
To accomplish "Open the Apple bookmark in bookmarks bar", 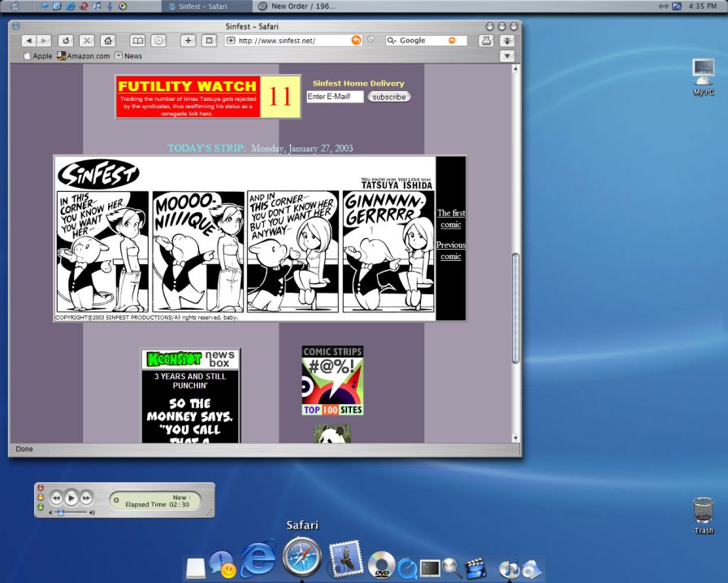I will [x=37, y=56].
